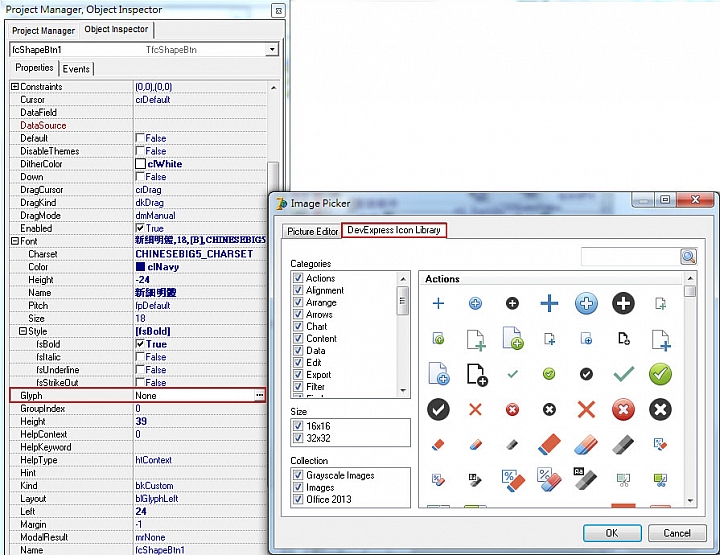Pick the large gray eraser icon

(623, 444)
